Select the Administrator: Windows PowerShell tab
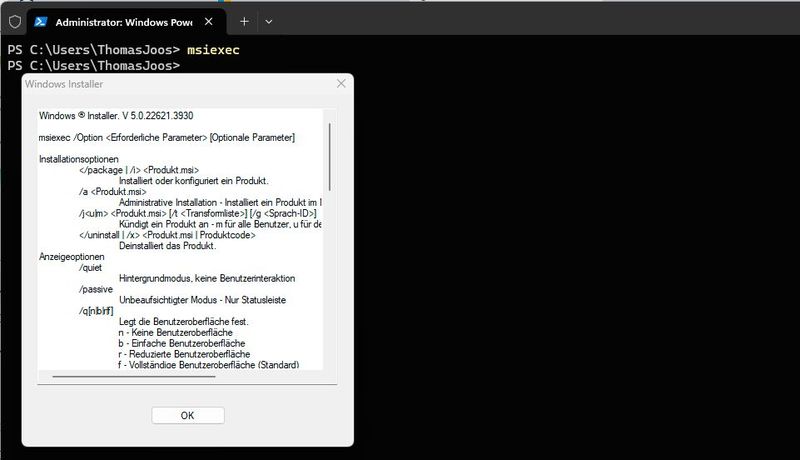 click(126, 22)
